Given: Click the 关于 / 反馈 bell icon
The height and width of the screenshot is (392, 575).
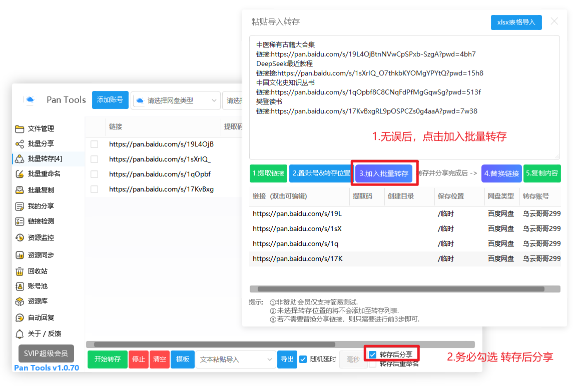Looking at the screenshot, I should (x=20, y=333).
